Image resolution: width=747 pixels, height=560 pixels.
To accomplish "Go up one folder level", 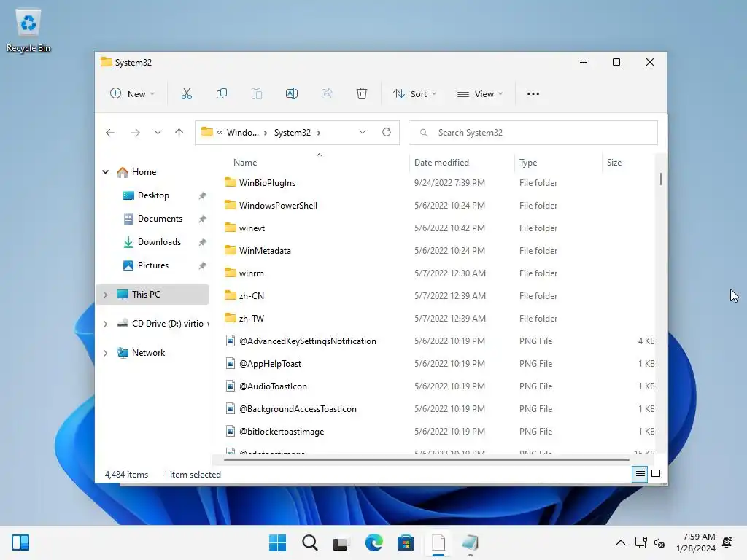I will pos(179,133).
